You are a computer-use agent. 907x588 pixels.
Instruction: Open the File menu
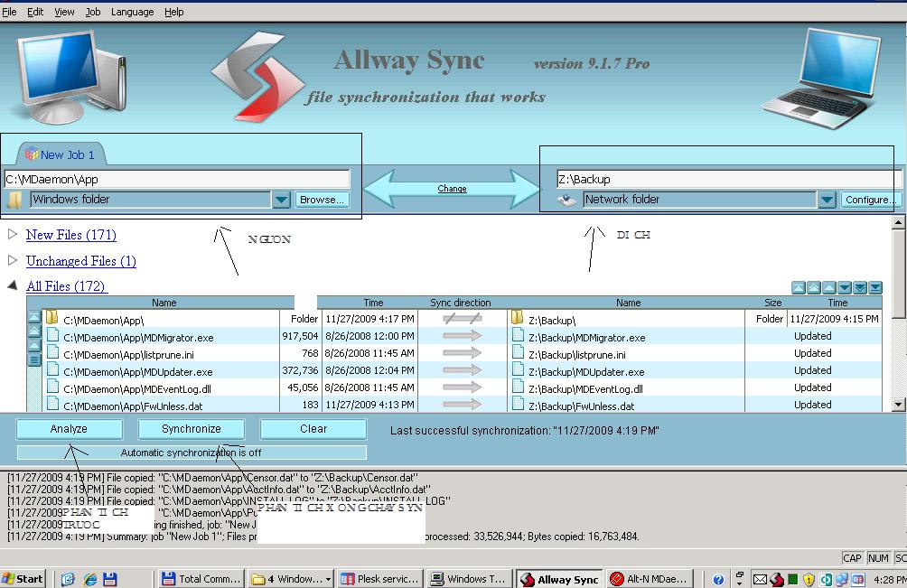(x=9, y=12)
